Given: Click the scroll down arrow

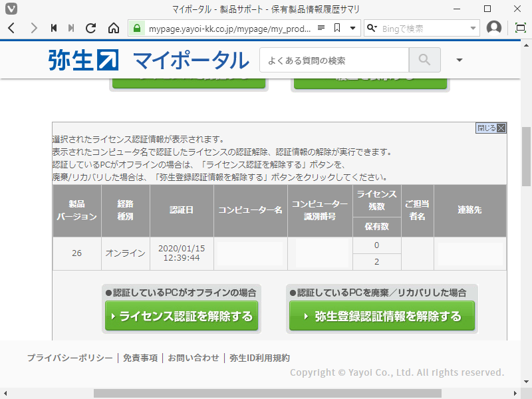Looking at the screenshot, I should click(526, 382).
